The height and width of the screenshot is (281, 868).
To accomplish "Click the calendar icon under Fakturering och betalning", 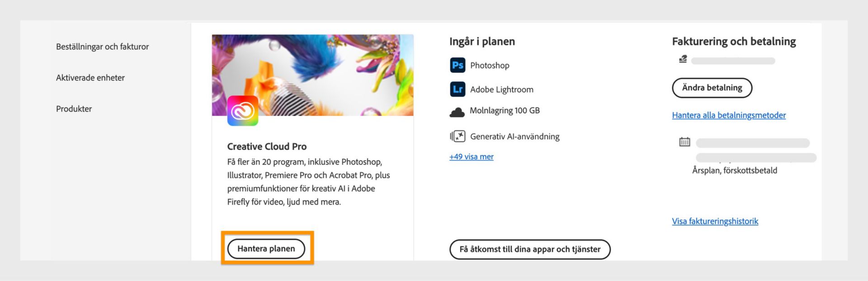I will pyautogui.click(x=685, y=142).
